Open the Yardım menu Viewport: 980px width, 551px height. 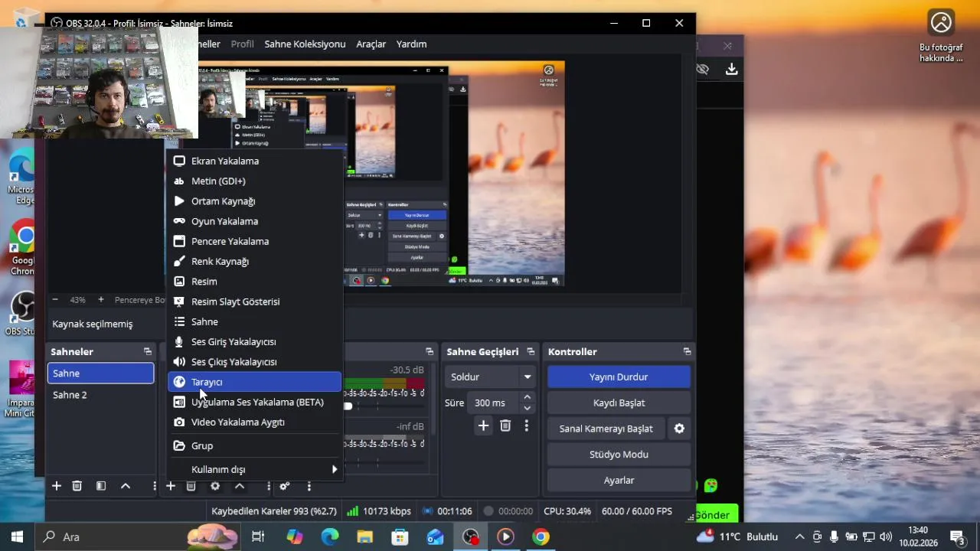click(x=411, y=44)
